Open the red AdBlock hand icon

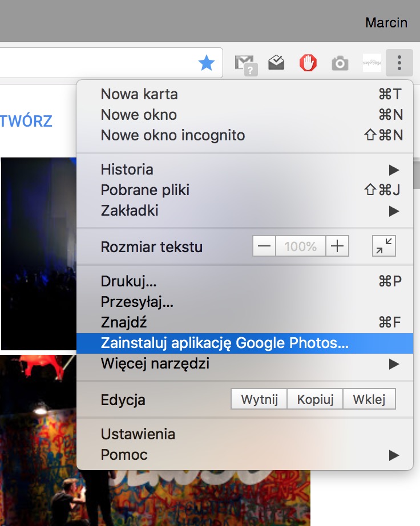coord(308,63)
